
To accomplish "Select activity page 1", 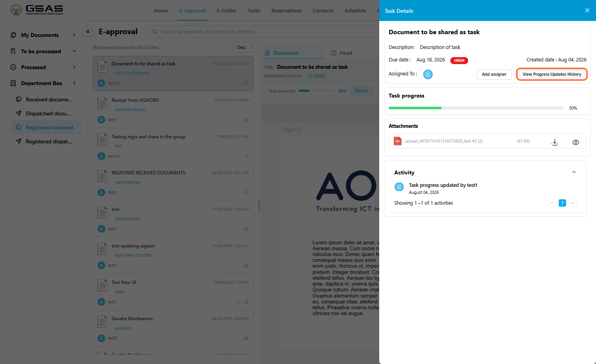I will point(562,203).
